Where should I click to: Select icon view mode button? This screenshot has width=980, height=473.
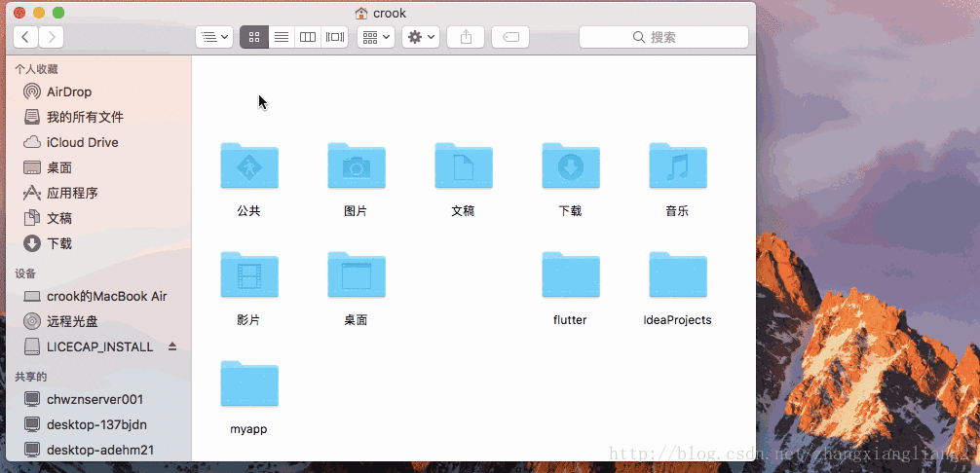pyautogui.click(x=253, y=37)
